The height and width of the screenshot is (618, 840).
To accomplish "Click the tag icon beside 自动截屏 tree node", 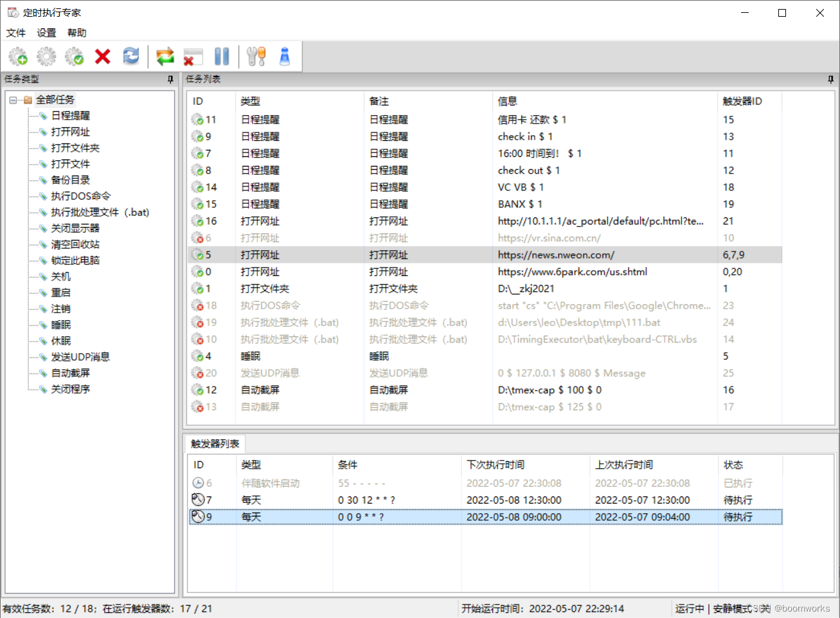I will pos(43,373).
